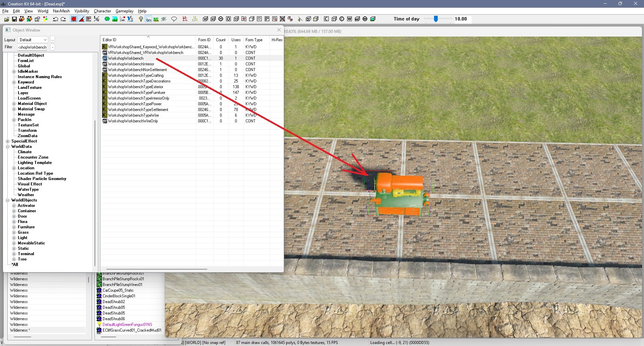Click the circled W toolbar icon

[365, 19]
